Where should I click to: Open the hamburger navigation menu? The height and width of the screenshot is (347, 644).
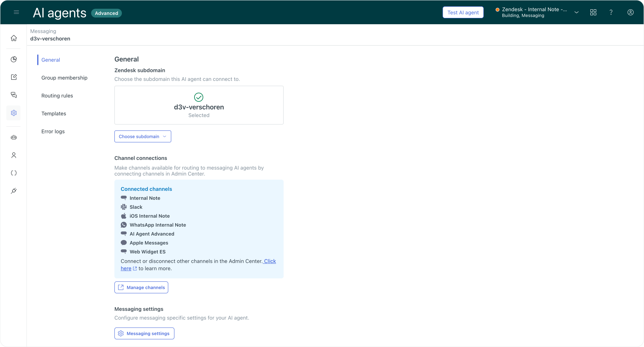click(16, 12)
